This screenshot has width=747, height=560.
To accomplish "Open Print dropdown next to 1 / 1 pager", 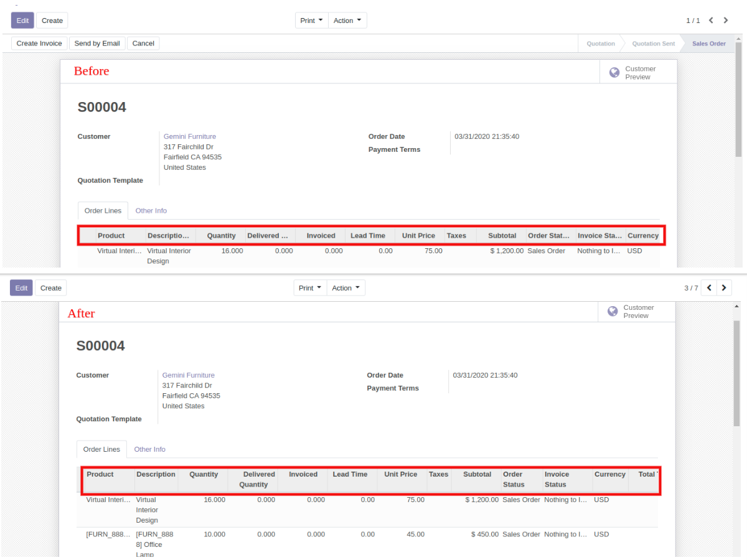I will pyautogui.click(x=311, y=21).
